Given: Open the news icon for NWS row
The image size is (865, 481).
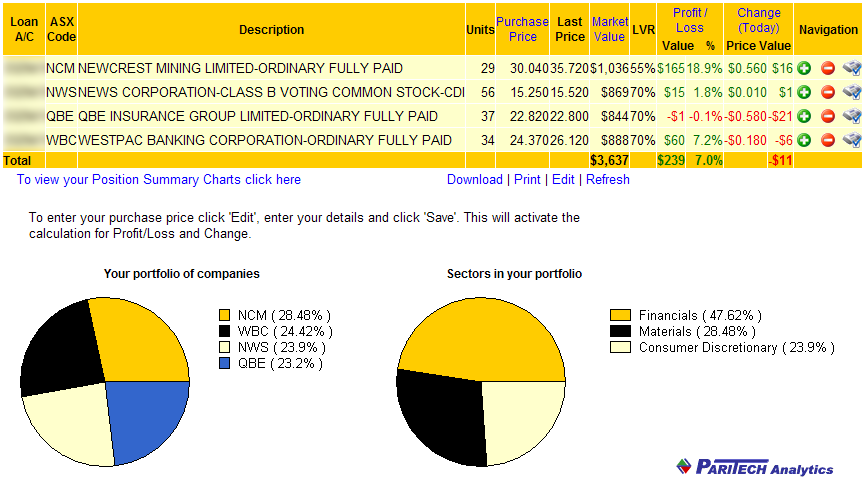Looking at the screenshot, I should (851, 92).
